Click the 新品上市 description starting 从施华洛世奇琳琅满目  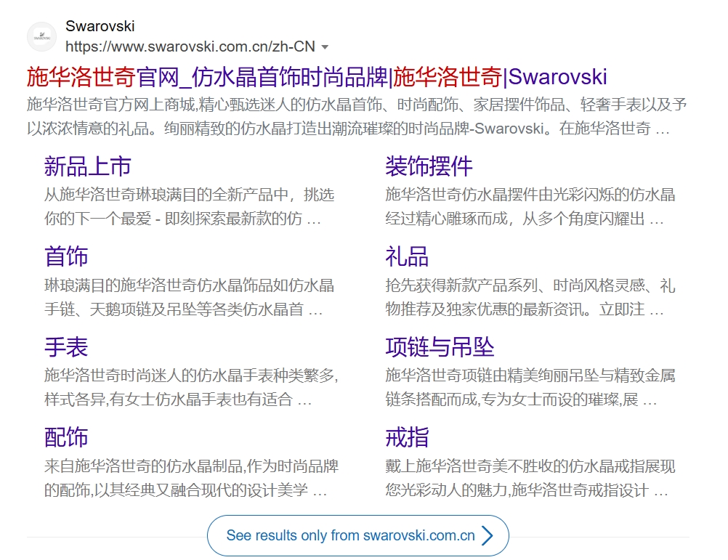pyautogui.click(x=190, y=206)
